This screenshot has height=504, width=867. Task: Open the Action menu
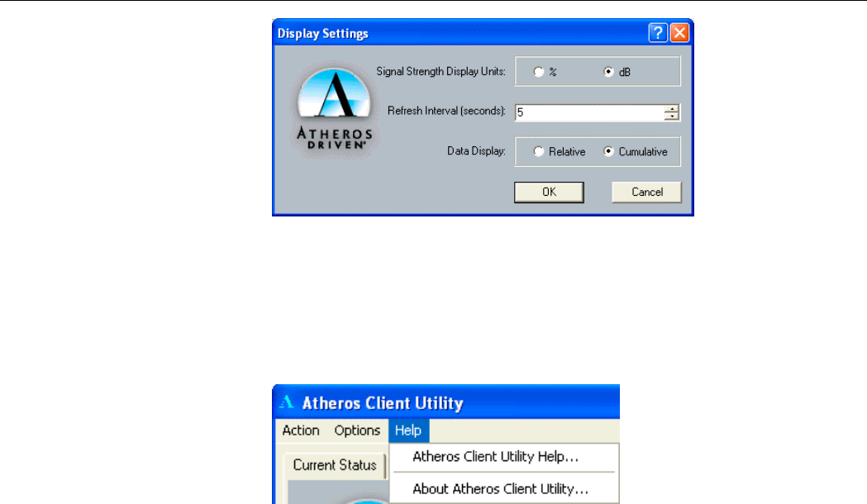301,430
